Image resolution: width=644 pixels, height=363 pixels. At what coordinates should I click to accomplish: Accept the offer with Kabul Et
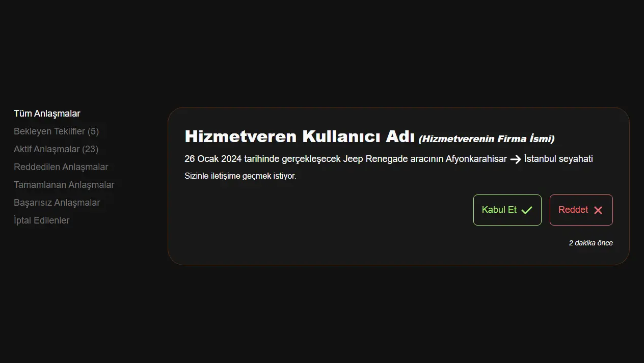[507, 210]
